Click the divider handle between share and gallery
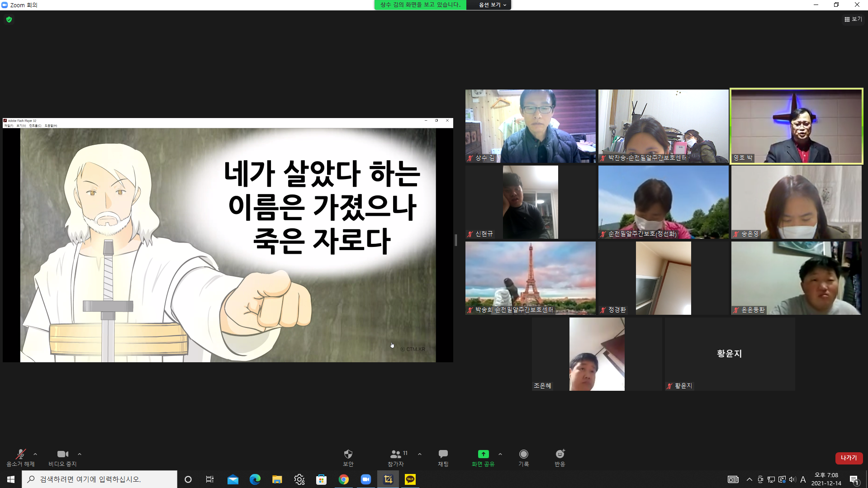Image resolution: width=868 pixels, height=488 pixels. click(456, 240)
